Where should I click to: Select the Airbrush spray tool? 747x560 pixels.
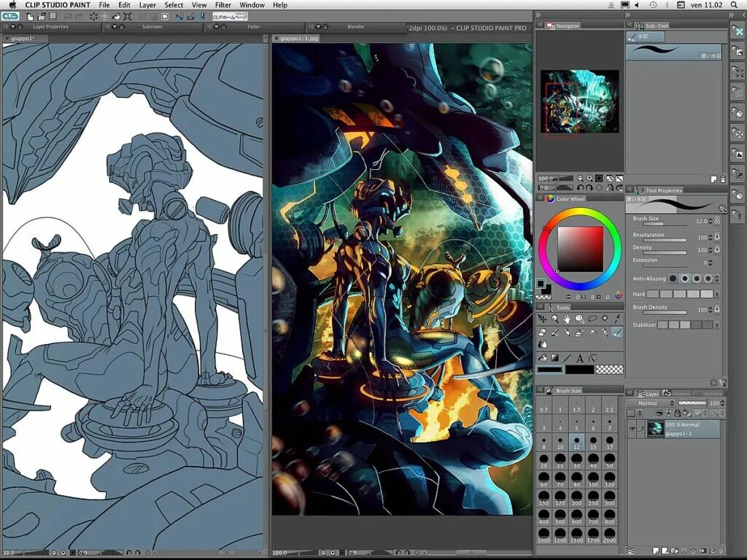[580, 332]
